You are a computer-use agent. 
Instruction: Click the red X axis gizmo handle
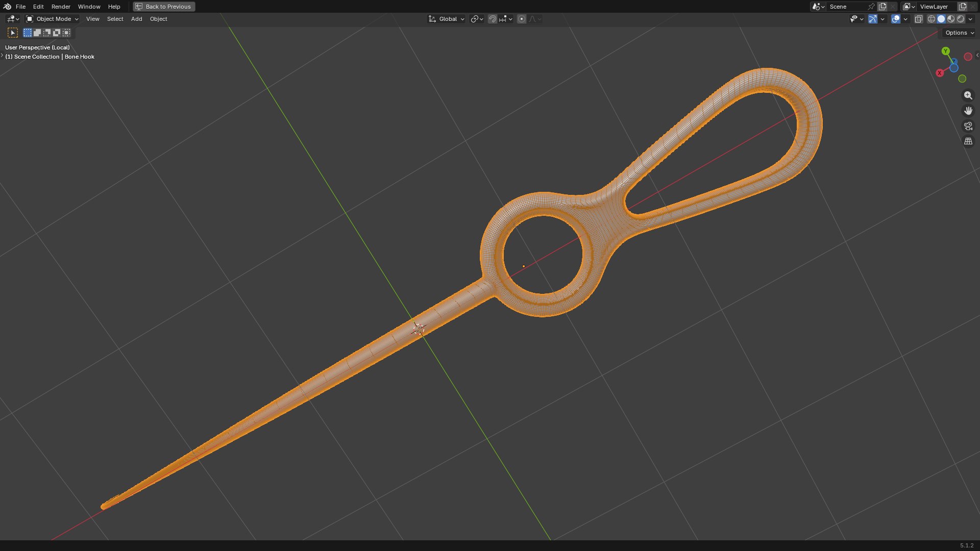point(940,73)
